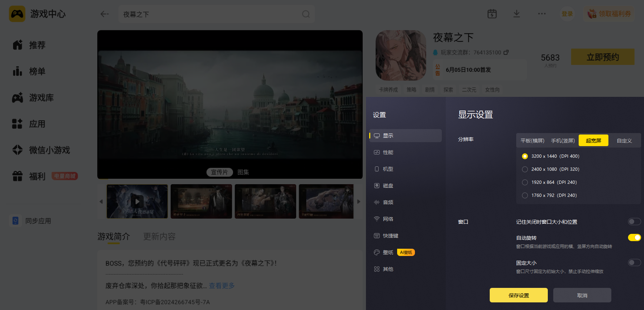Click the right arrow of thumbnail carousel
Viewport: 644px width, 310px height.
click(359, 202)
